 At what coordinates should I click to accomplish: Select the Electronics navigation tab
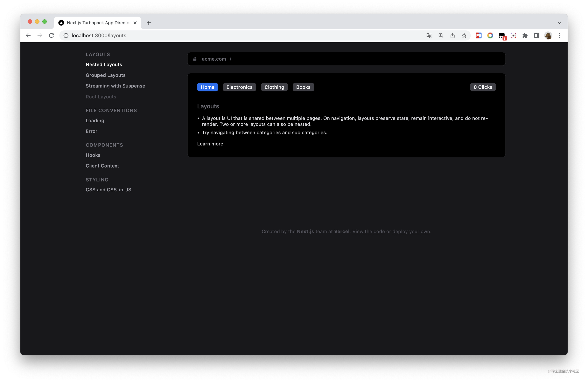239,87
